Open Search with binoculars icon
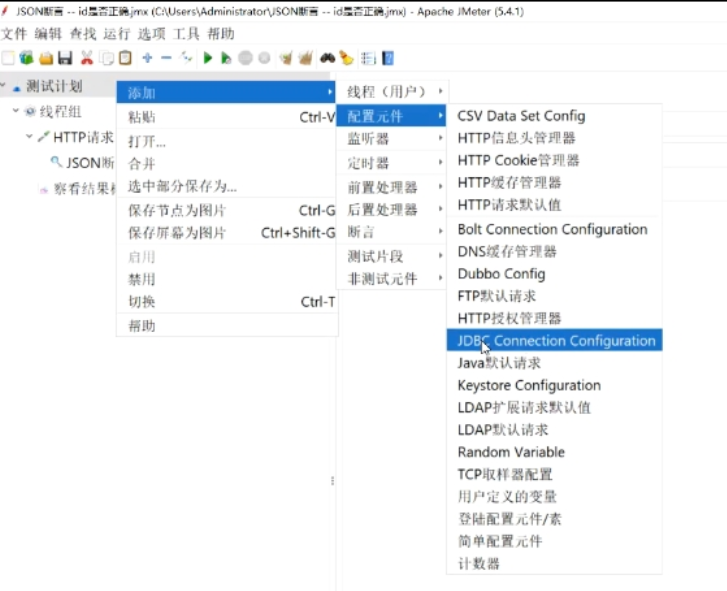 coord(327,58)
